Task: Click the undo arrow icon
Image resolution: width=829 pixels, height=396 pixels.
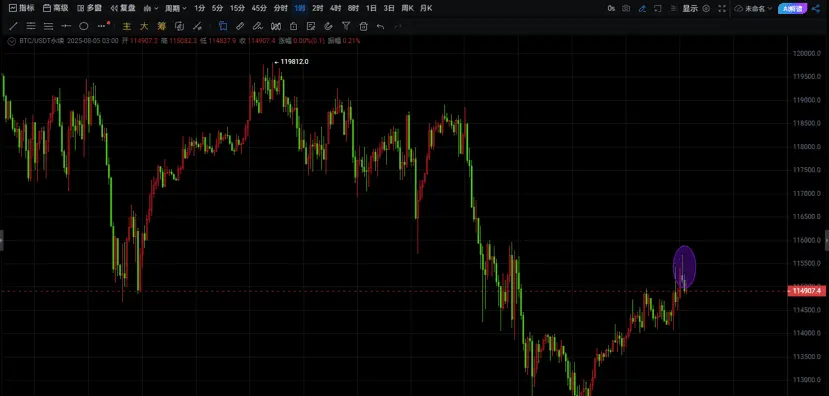Action: tap(380, 26)
